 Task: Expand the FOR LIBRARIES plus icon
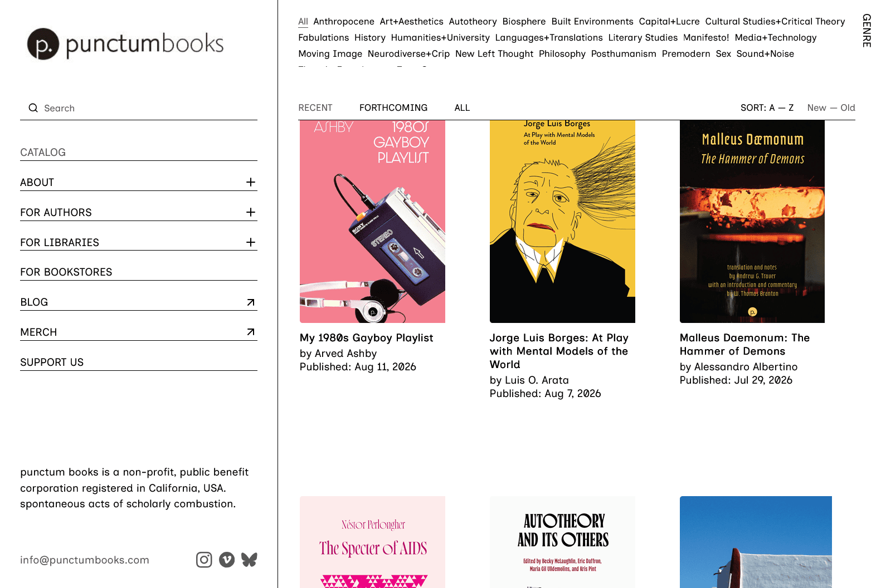pos(251,242)
